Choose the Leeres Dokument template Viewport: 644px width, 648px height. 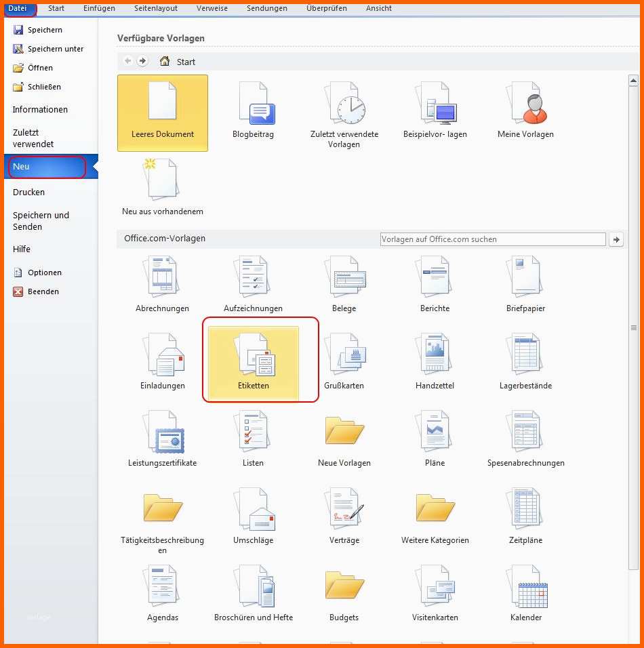point(163,112)
